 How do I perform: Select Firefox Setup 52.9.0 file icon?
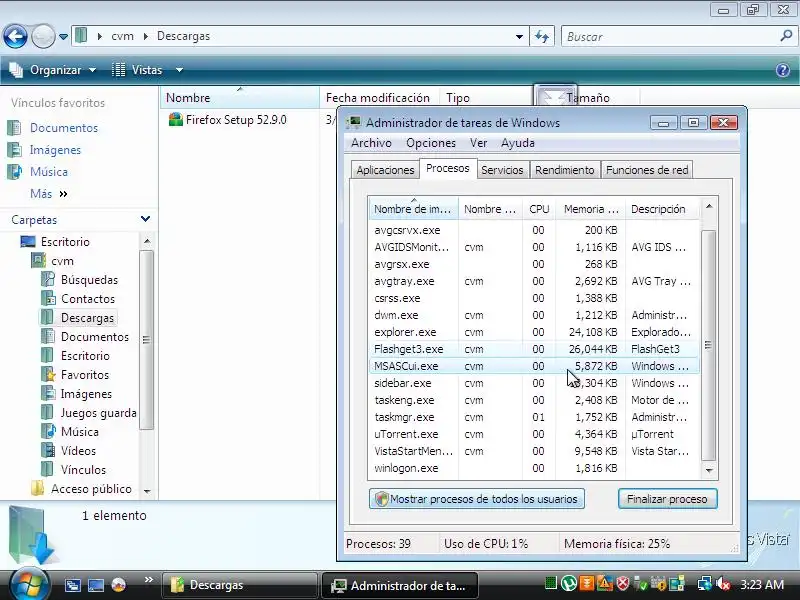pyautogui.click(x=176, y=119)
